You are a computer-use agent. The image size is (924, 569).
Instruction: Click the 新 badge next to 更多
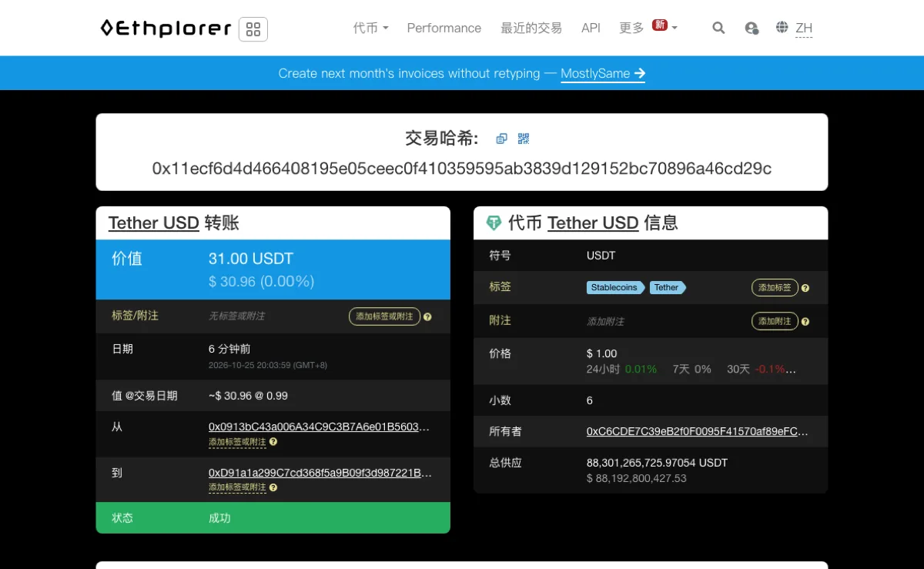pyautogui.click(x=660, y=25)
